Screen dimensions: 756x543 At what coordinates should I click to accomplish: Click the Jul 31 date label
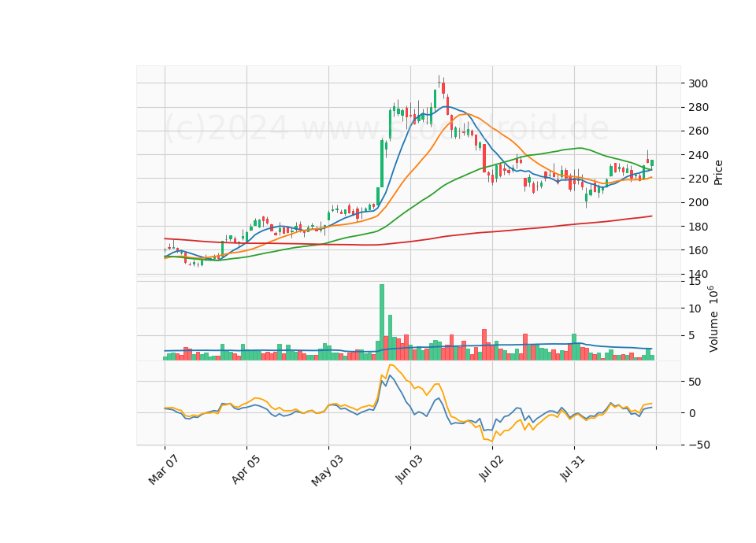pos(573,468)
